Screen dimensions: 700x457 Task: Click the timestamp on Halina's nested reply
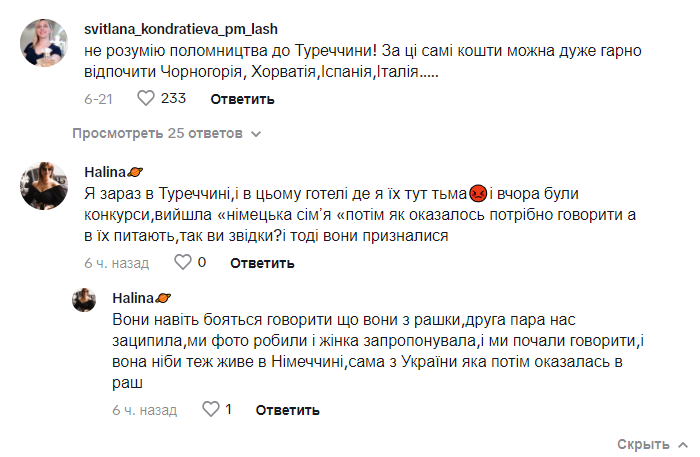point(145,409)
